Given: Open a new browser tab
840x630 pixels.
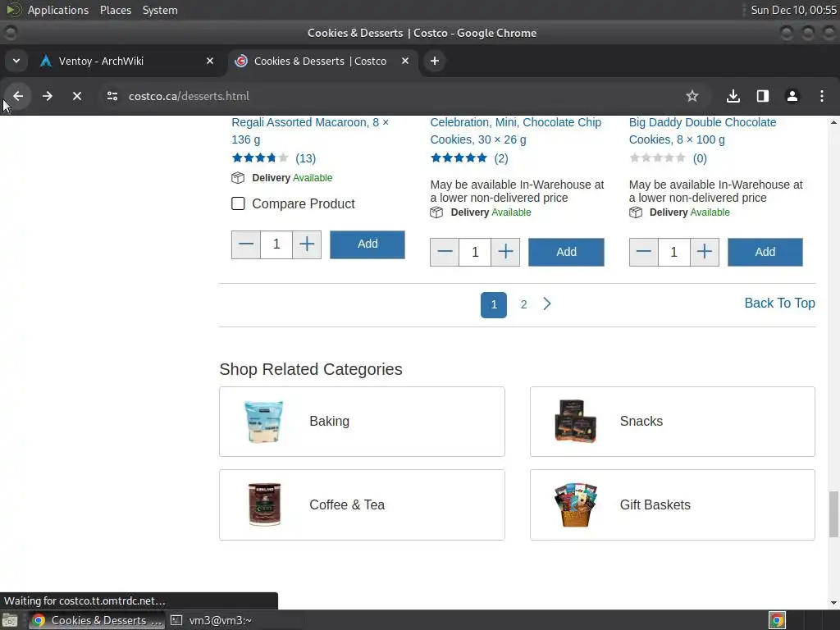Looking at the screenshot, I should click(x=435, y=61).
